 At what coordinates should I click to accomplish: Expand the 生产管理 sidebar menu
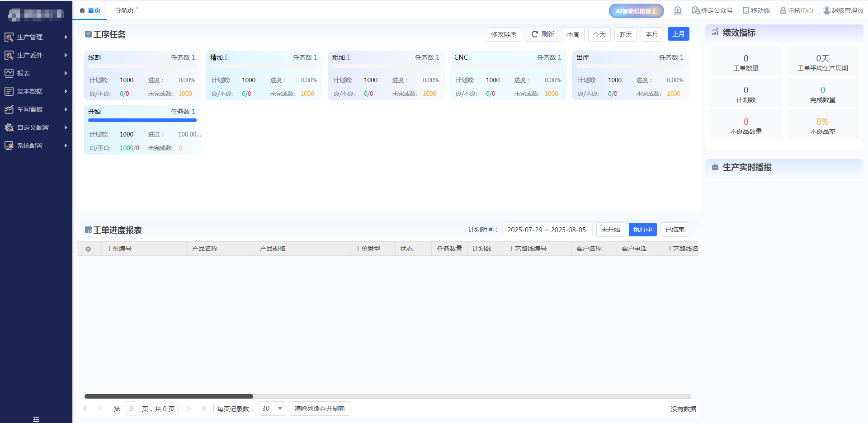36,37
